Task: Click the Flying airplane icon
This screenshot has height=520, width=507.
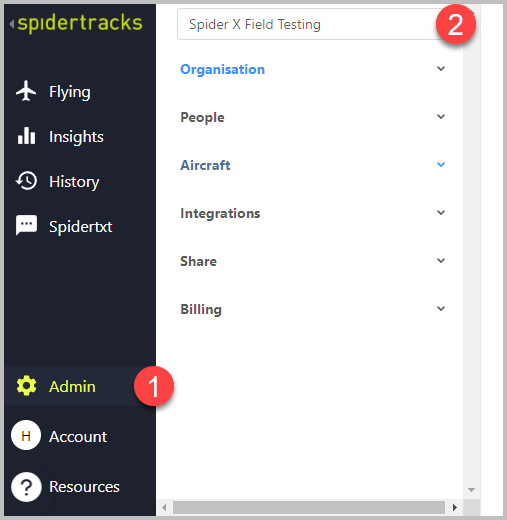Action: click(26, 91)
